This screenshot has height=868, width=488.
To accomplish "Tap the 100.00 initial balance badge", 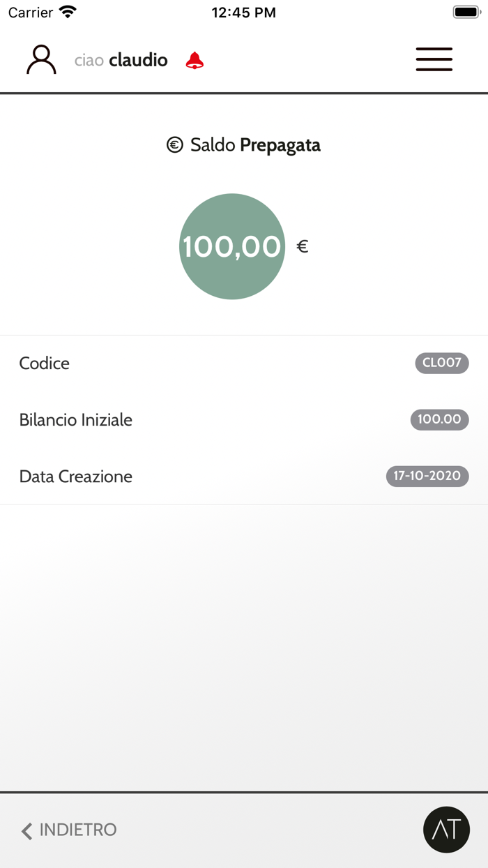I will 439,419.
